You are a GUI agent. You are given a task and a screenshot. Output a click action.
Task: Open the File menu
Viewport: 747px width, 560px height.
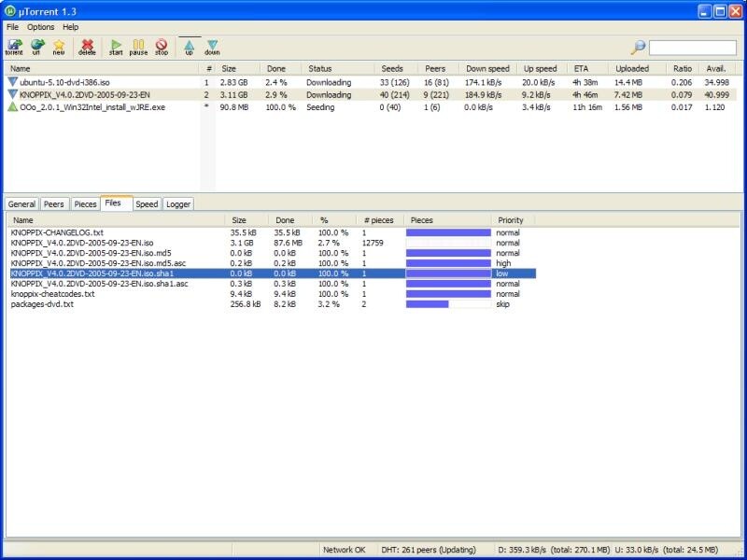point(13,28)
